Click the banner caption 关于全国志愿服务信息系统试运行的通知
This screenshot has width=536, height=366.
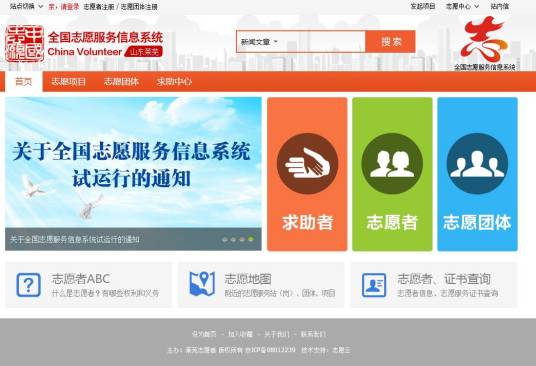pyautogui.click(x=75, y=239)
